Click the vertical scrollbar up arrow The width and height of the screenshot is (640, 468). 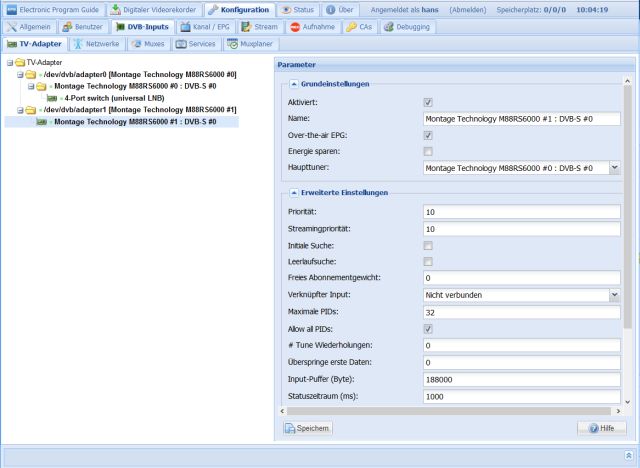coord(627,81)
